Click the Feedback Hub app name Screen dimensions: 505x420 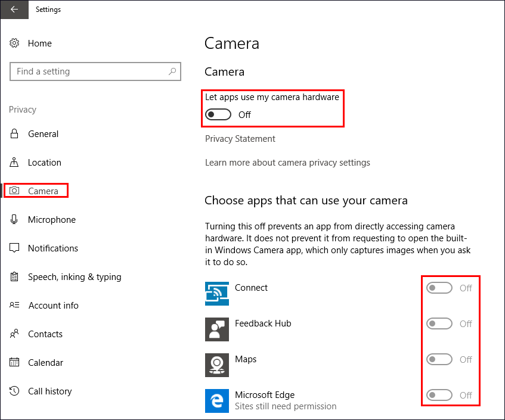click(x=263, y=323)
